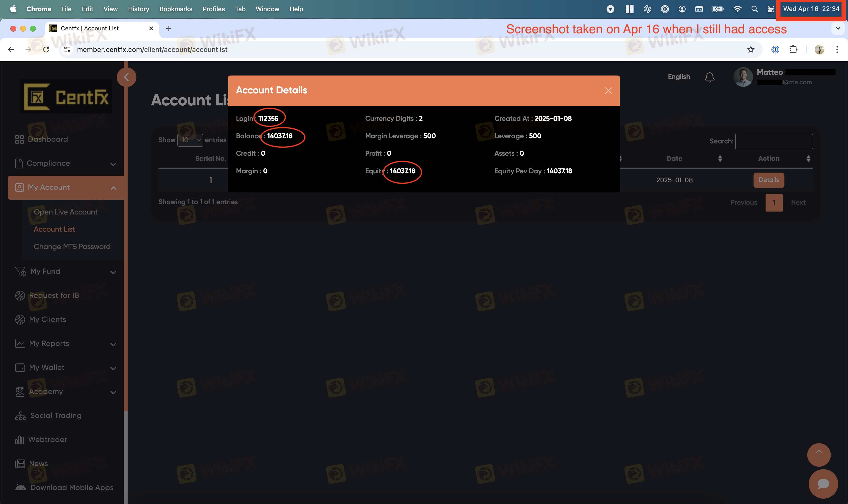Image resolution: width=848 pixels, height=504 pixels.
Task: Expand the My Fund section
Action: pyautogui.click(x=66, y=271)
